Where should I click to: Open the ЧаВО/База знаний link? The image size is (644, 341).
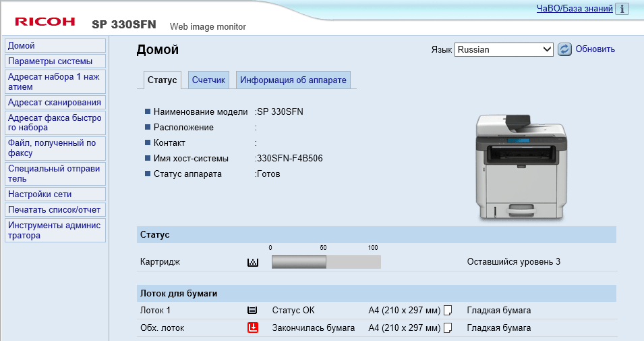point(575,8)
